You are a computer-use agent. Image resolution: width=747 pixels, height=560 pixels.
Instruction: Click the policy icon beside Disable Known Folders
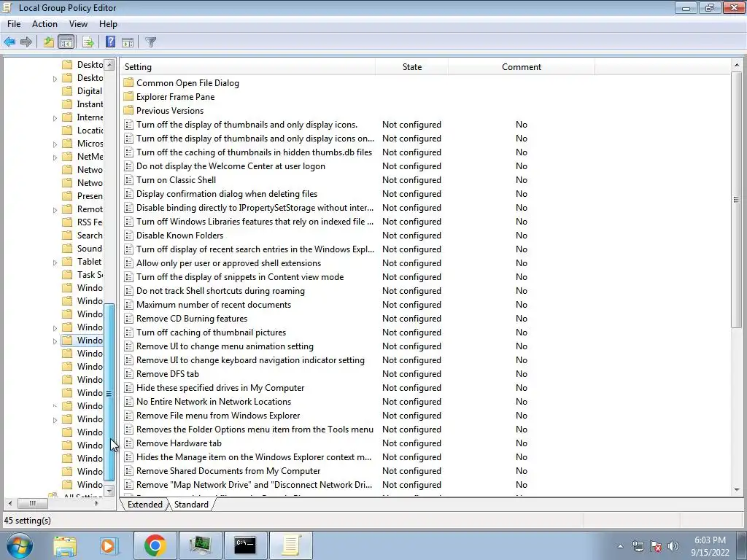coord(128,236)
